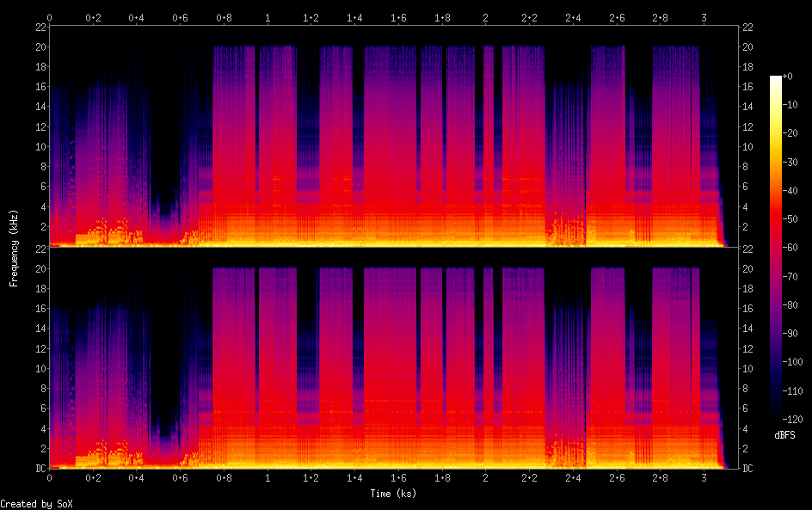Click the '22' label at the top-left corner
The height and width of the screenshot is (510, 812).
[x=40, y=27]
